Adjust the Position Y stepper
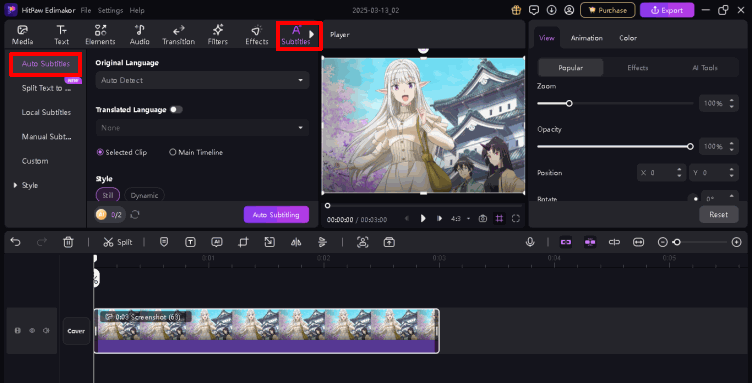Image resolution: width=753 pixels, height=384 pixels. tap(731, 172)
